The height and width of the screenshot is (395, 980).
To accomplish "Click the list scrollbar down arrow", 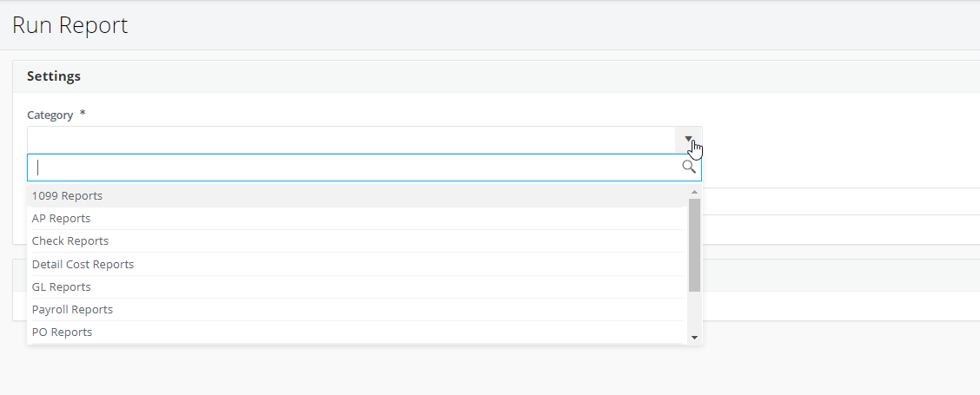I will (694, 338).
